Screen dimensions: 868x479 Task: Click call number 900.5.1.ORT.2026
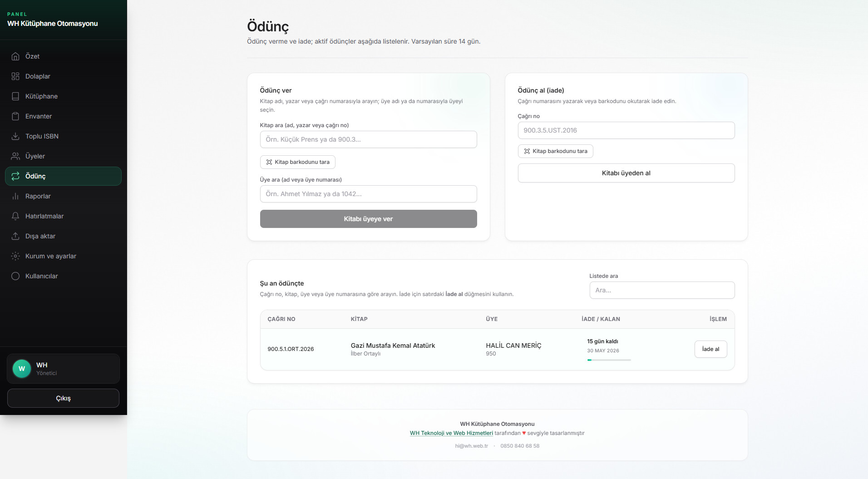click(x=291, y=349)
